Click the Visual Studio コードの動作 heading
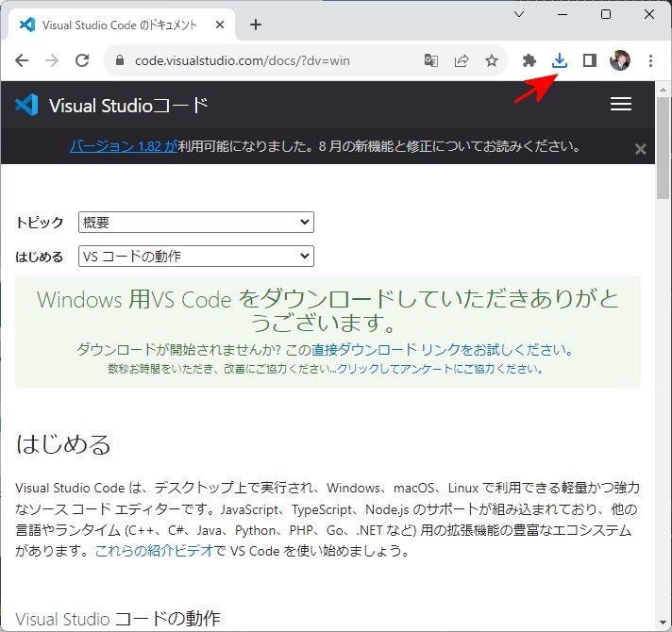672x632 pixels. click(118, 619)
